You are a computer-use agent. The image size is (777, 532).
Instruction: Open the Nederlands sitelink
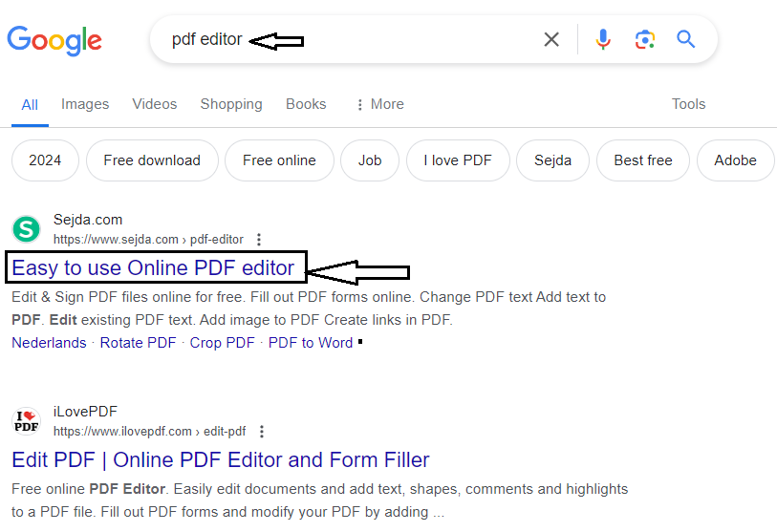pyautogui.click(x=49, y=343)
